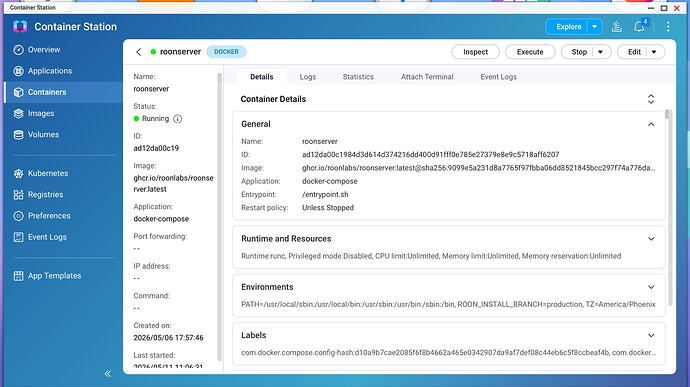
Task: Go back using left arrow beside roonserver
Action: pos(139,52)
